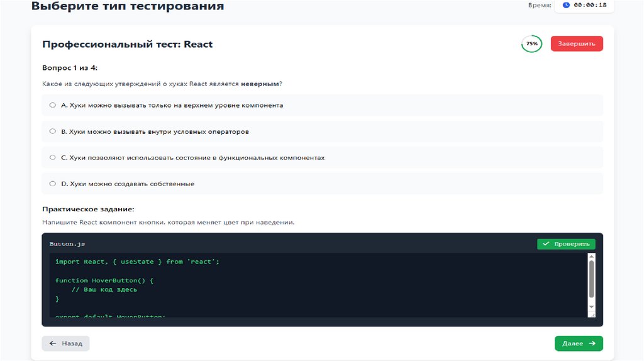Click the 'function HoverButton()' code line
This screenshot has width=644, height=361.
coord(104,280)
